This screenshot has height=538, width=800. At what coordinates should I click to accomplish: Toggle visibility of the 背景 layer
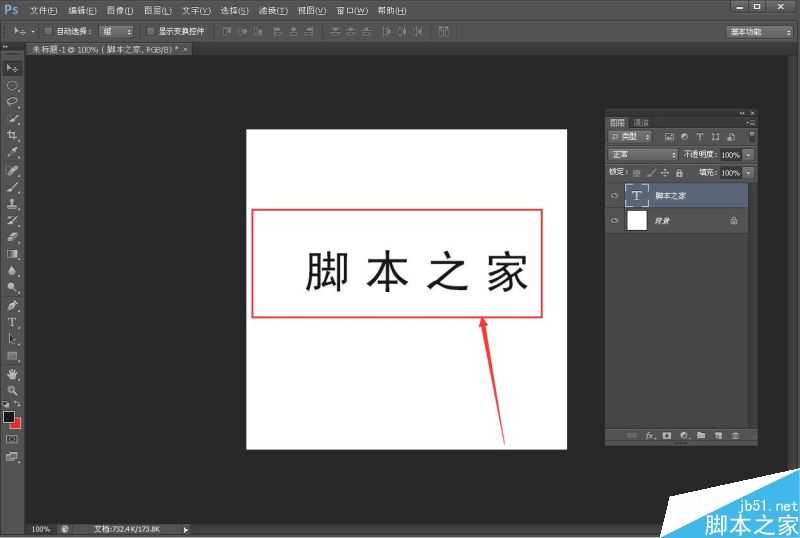tap(614, 221)
